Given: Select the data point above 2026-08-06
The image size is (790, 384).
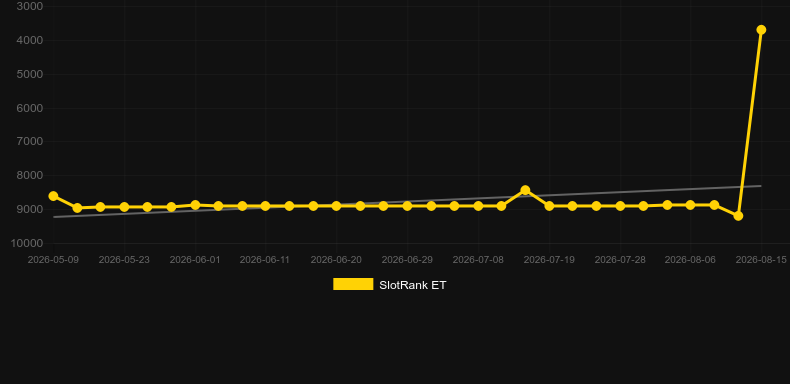Looking at the screenshot, I should click(x=690, y=205).
